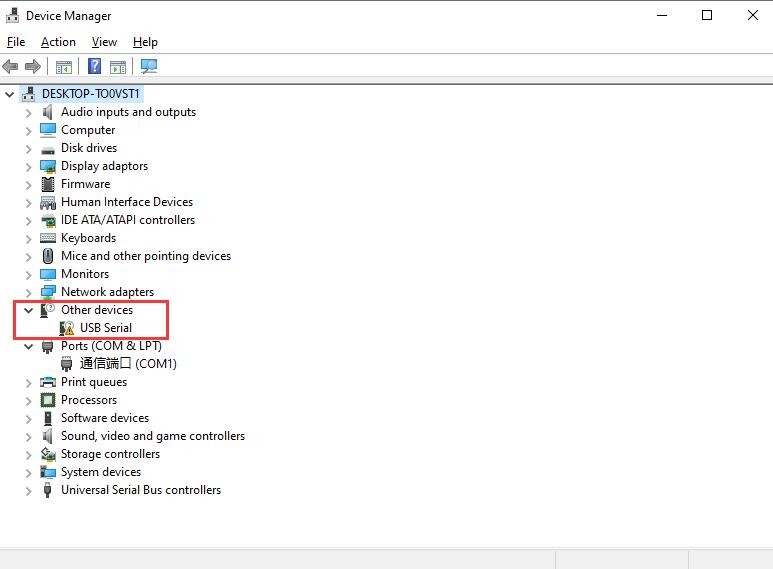
Task: Click the Software devices icon
Action: [x=48, y=418]
